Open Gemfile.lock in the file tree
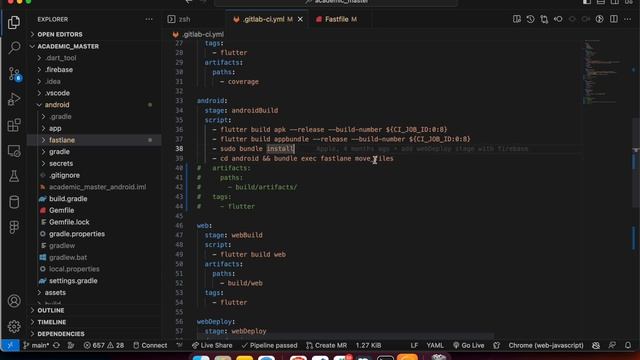 (x=69, y=222)
